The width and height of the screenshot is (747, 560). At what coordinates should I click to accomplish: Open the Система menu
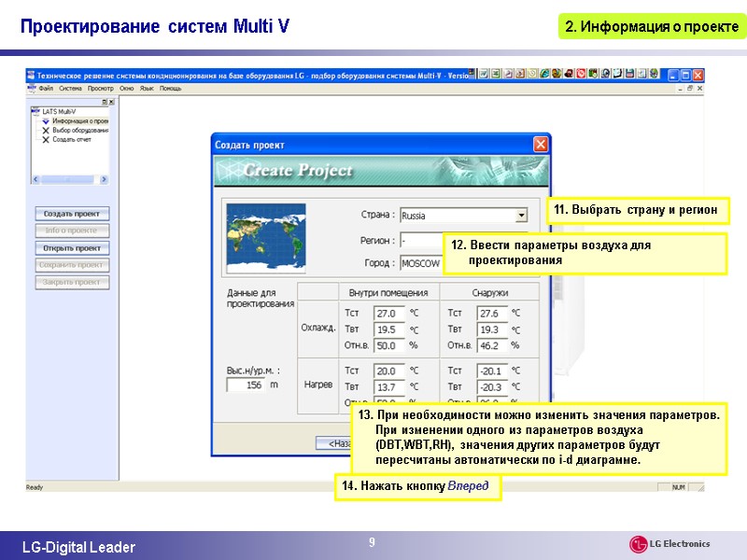click(x=71, y=89)
